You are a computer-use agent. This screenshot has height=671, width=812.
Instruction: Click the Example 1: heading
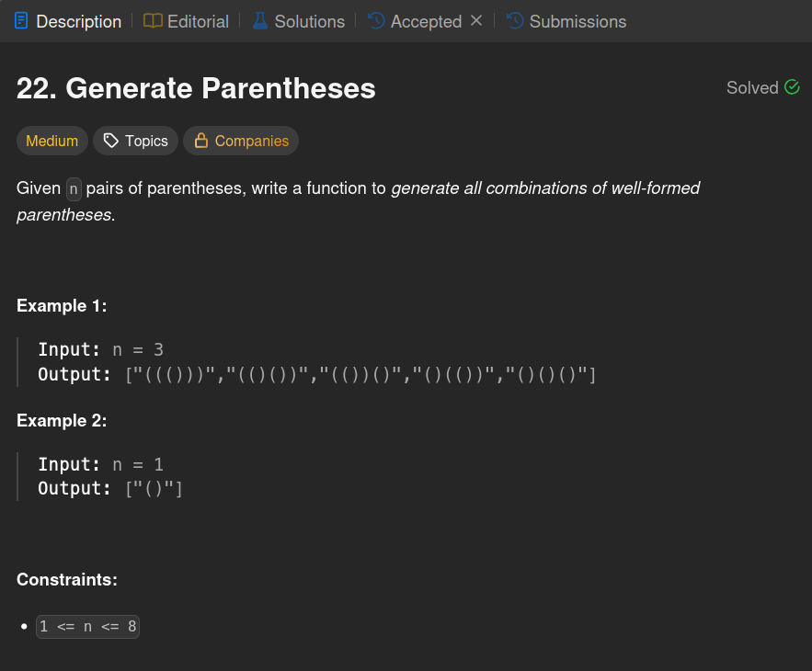click(62, 305)
